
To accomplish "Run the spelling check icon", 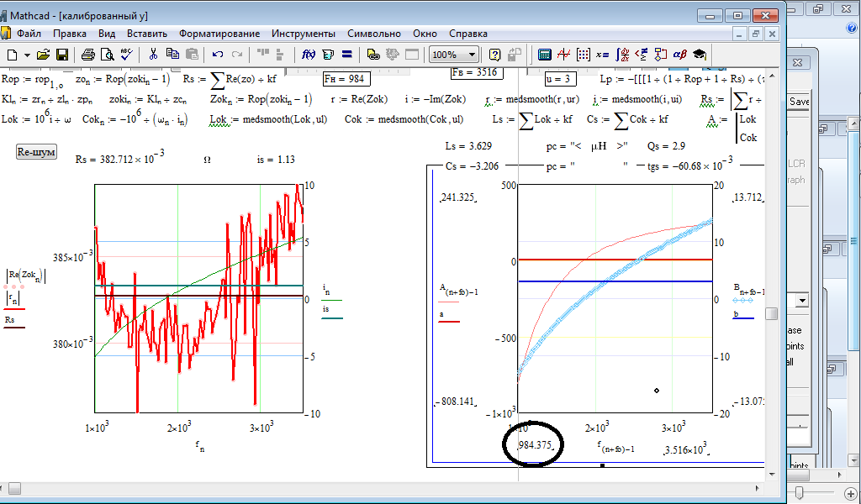I will [x=126, y=55].
